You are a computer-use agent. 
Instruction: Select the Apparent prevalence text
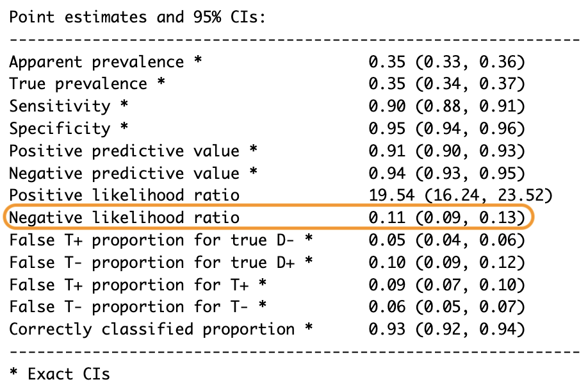click(x=96, y=62)
